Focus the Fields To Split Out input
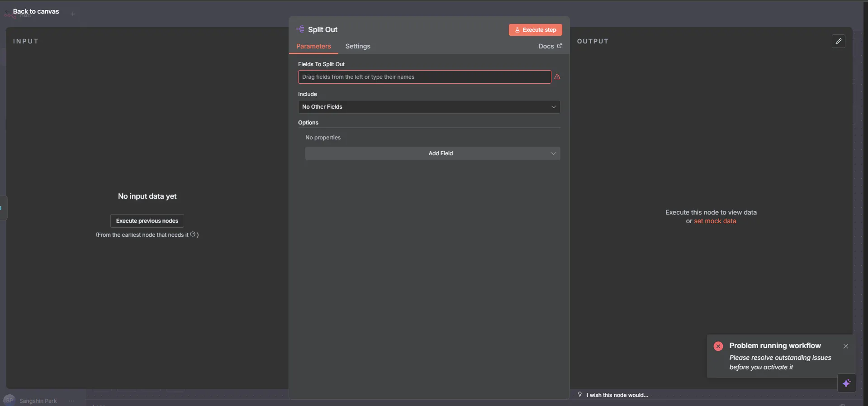 tap(424, 77)
